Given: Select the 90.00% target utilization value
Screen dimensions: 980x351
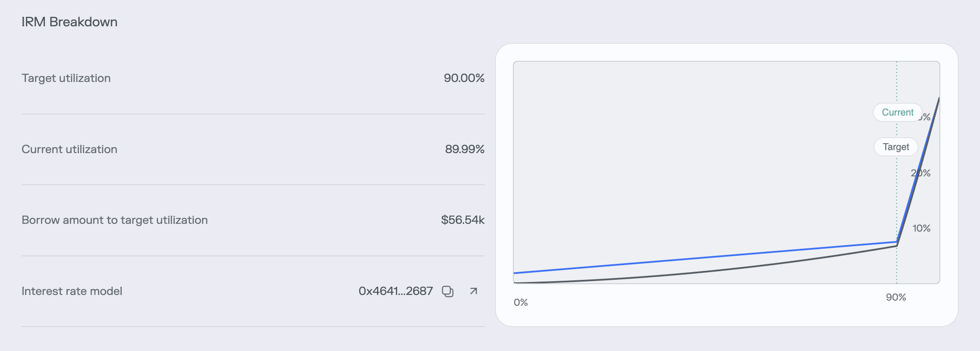Looking at the screenshot, I should 464,78.
